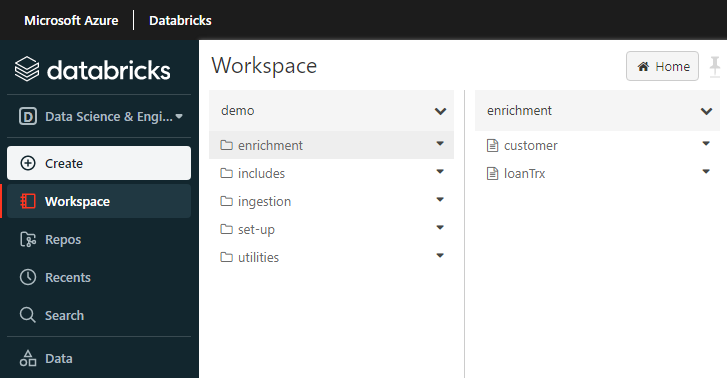
Task: Open Recents in the sidebar
Action: [99, 277]
